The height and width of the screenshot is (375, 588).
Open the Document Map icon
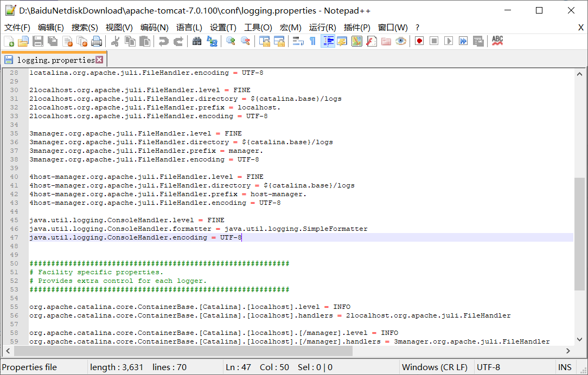point(356,41)
